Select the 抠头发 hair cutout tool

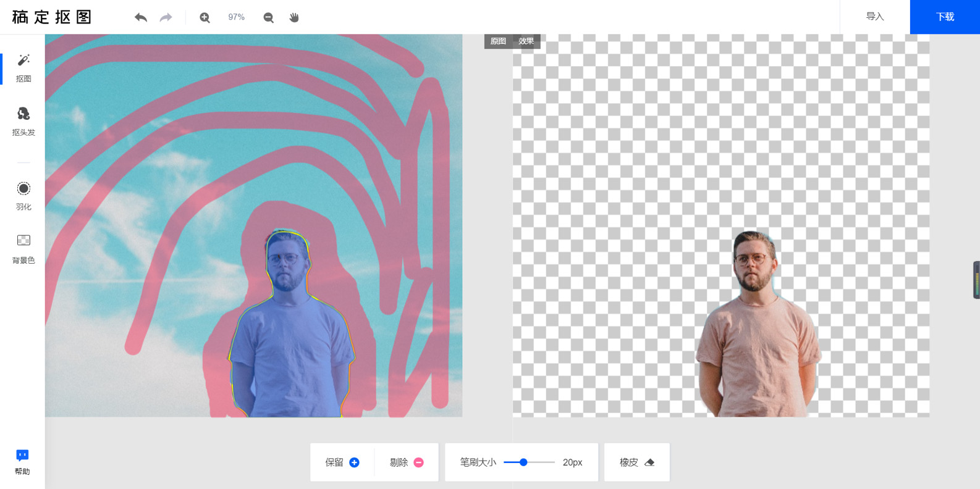(23, 120)
